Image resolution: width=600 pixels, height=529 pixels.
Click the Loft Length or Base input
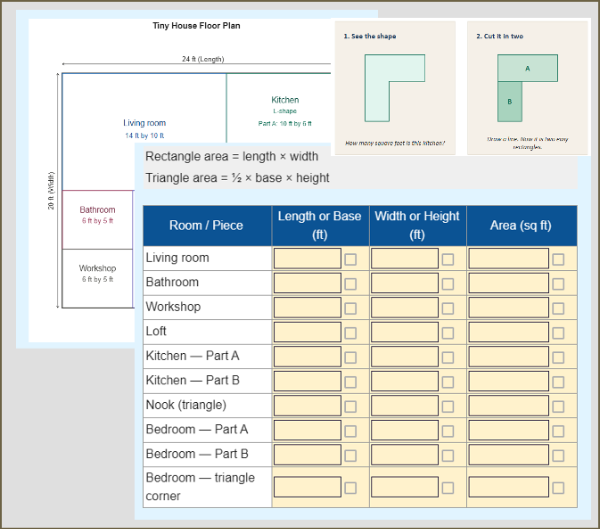[307, 331]
